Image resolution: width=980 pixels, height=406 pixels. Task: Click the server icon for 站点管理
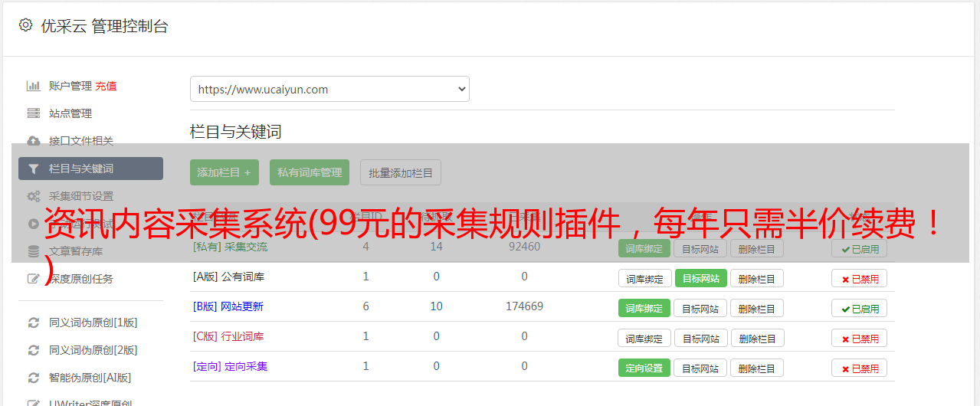coord(34,113)
